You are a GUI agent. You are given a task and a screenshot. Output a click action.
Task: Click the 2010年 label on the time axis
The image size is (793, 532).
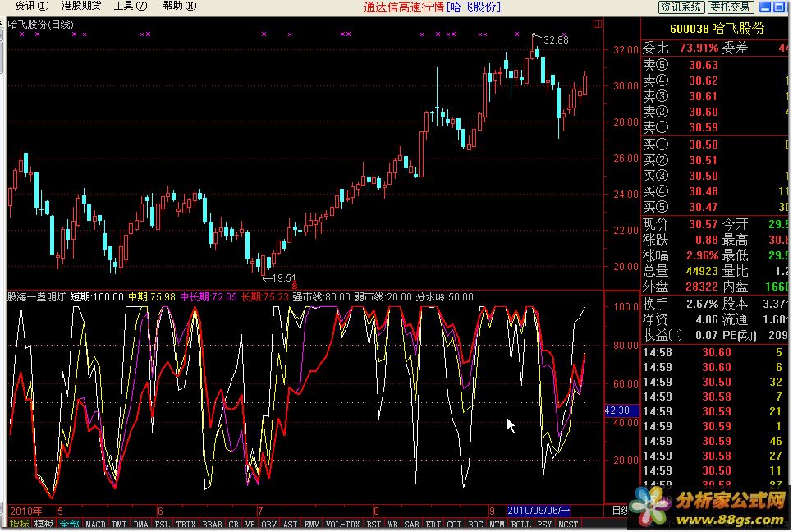25,511
